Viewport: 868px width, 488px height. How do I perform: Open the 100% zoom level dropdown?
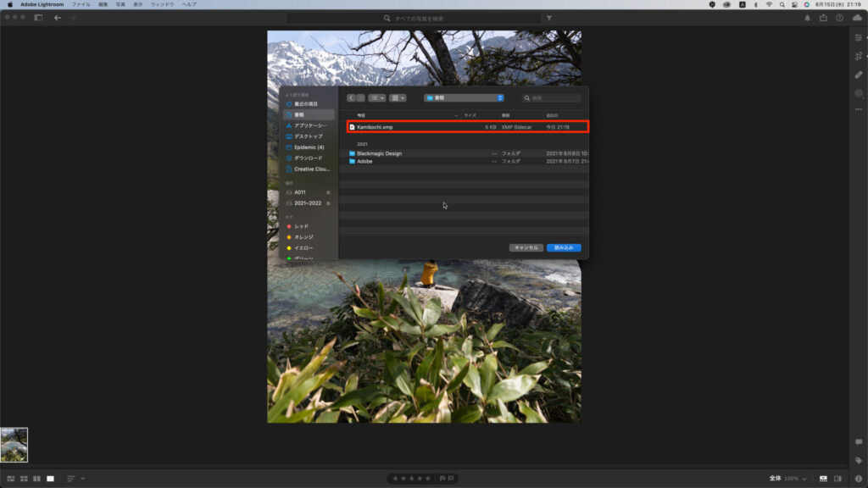(x=795, y=479)
